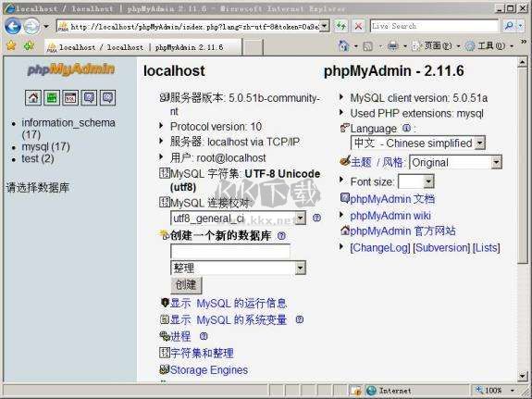532x399 pixels.
Task: Open the Storage Engines link
Action: click(x=209, y=369)
